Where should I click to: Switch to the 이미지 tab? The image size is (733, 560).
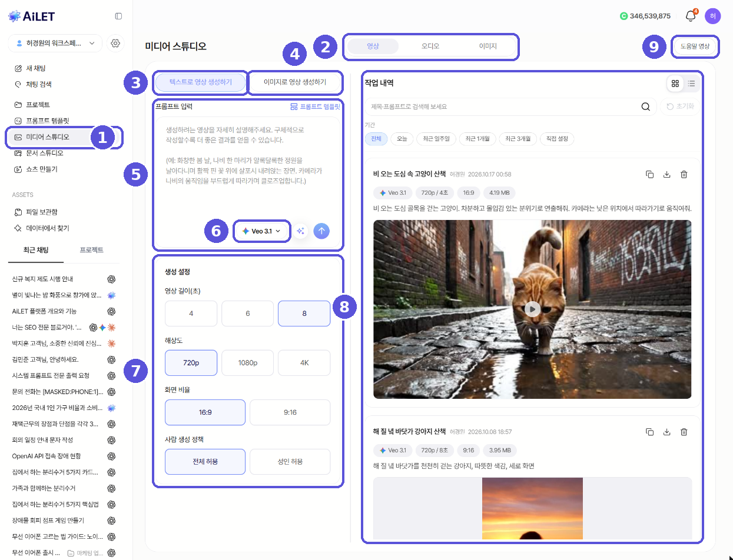(488, 46)
